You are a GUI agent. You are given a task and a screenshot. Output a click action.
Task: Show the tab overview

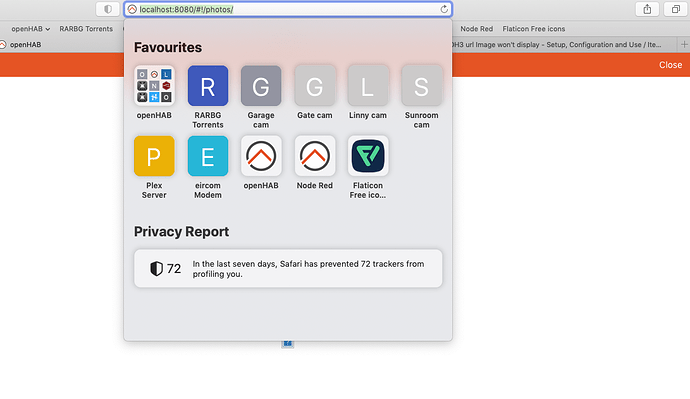click(x=675, y=9)
